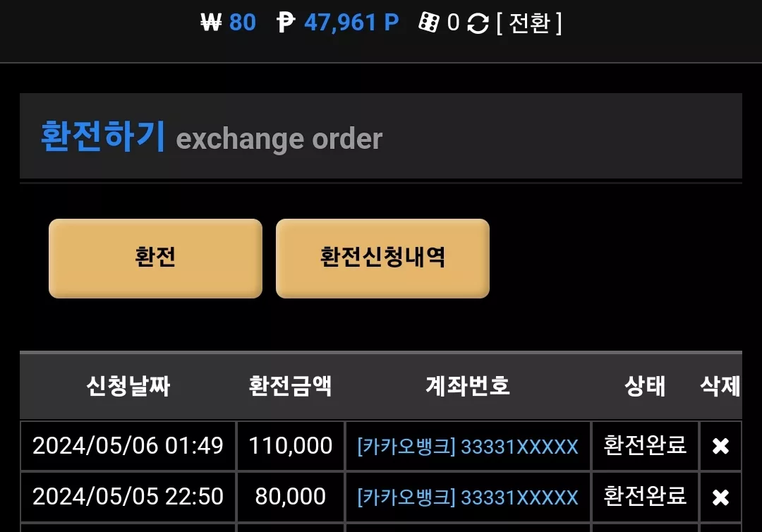Click the point P currency icon
This screenshot has height=532, width=762.
tap(286, 23)
